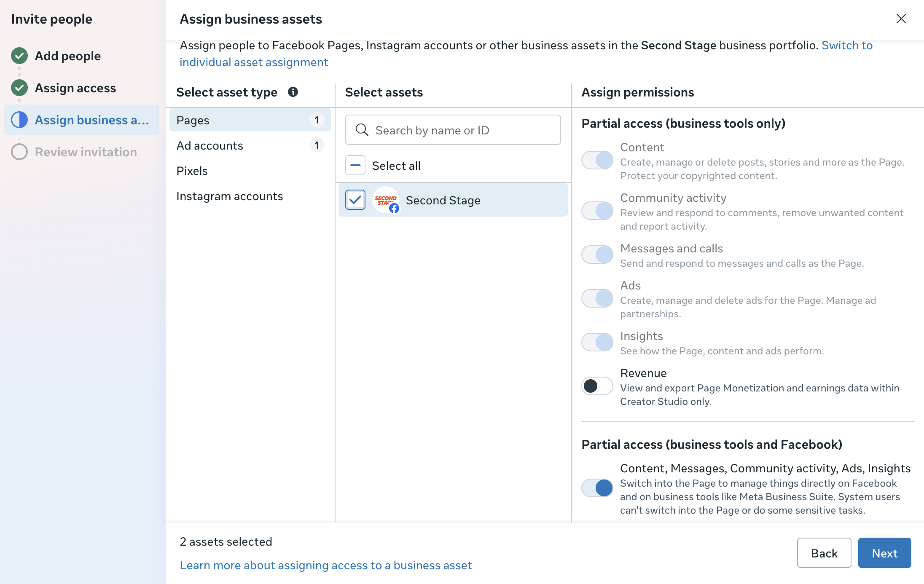This screenshot has height=584, width=924.
Task: Click the green checkmark beside Add people
Action: pyautogui.click(x=19, y=56)
